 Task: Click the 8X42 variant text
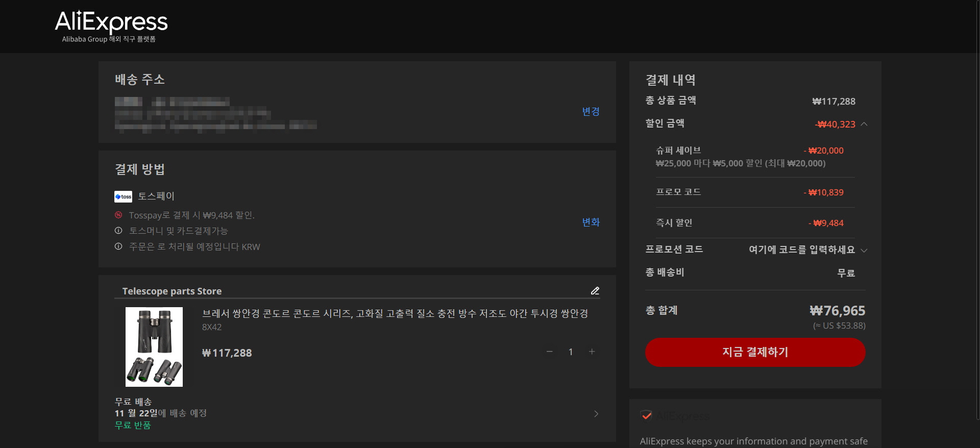[212, 327]
